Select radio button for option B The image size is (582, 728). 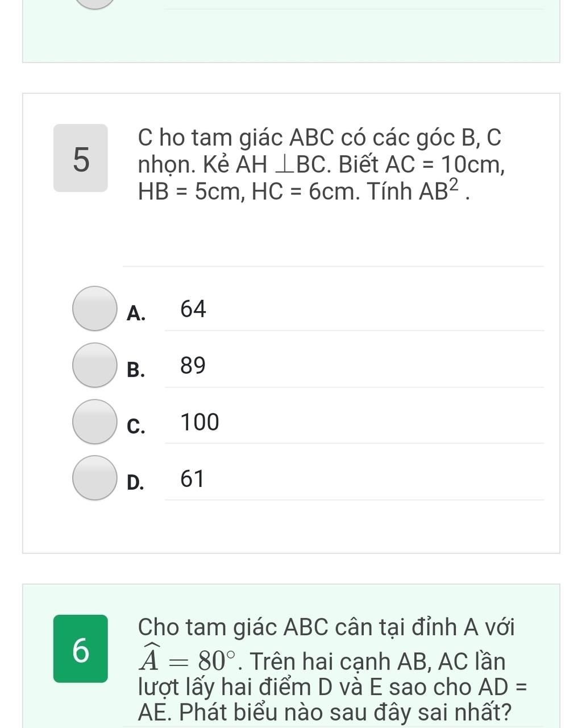coord(94,365)
